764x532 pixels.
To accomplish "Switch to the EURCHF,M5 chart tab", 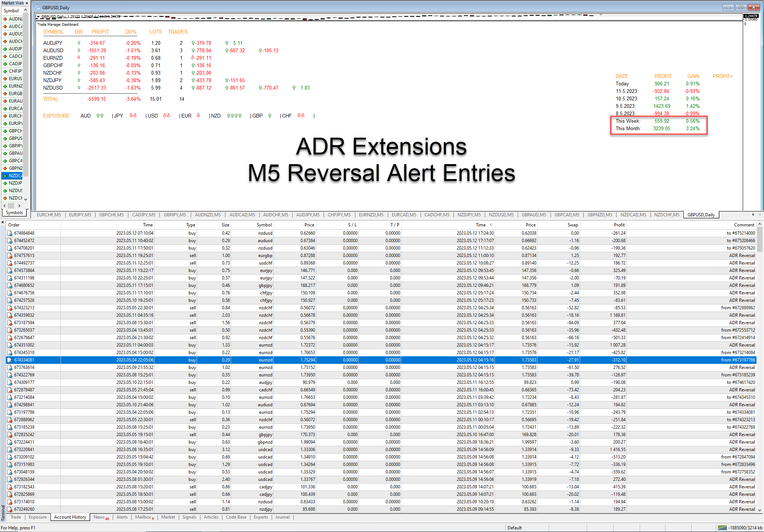I will (49, 215).
